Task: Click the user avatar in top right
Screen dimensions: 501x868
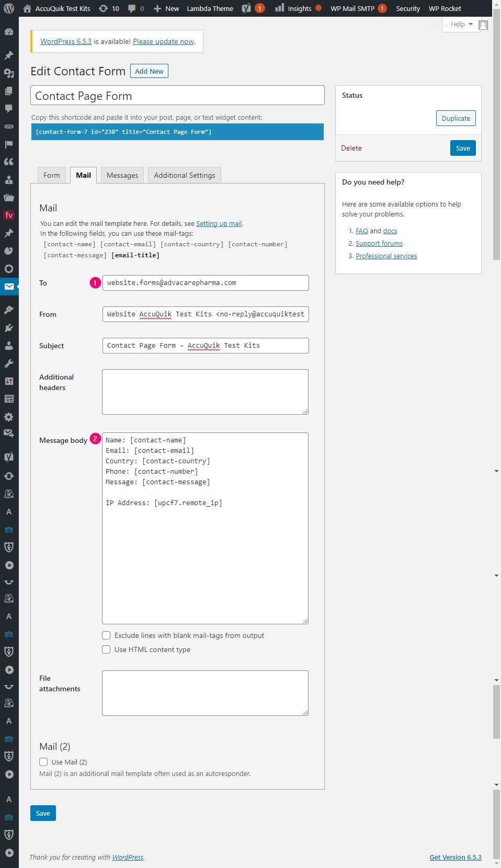Action: click(483, 25)
